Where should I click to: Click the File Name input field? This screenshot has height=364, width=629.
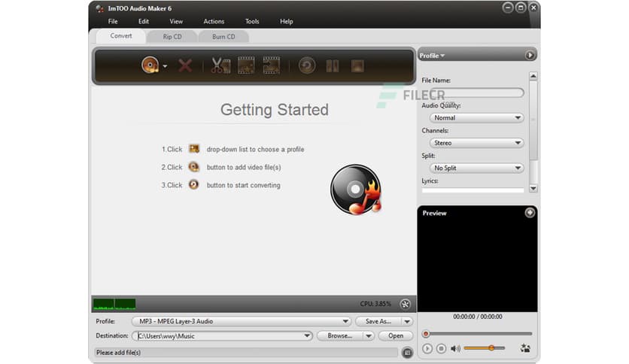pos(476,93)
